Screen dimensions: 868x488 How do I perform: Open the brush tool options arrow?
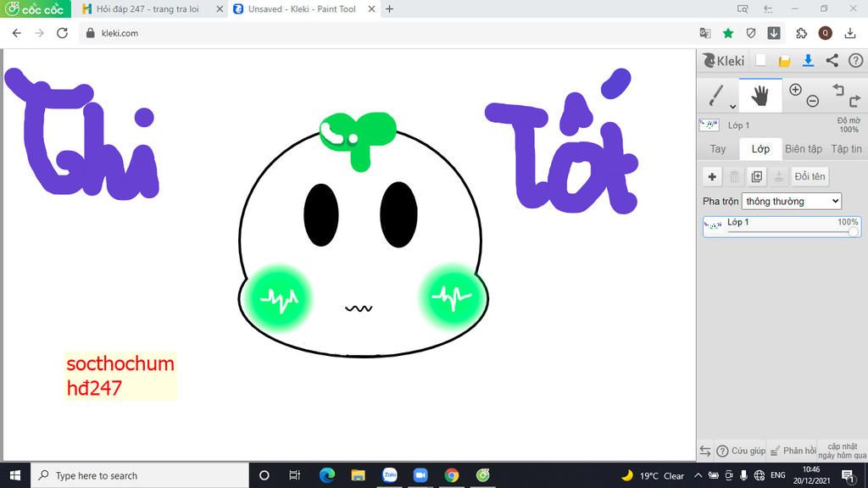pos(732,106)
